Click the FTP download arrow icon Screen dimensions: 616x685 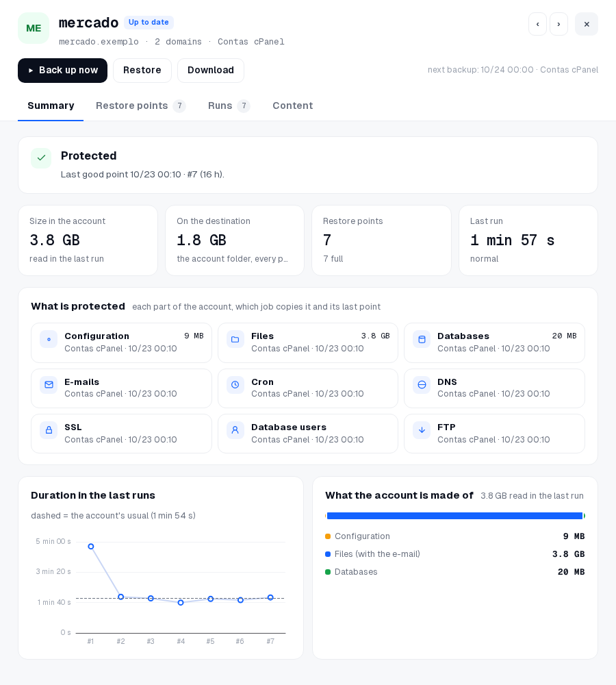[x=422, y=430]
